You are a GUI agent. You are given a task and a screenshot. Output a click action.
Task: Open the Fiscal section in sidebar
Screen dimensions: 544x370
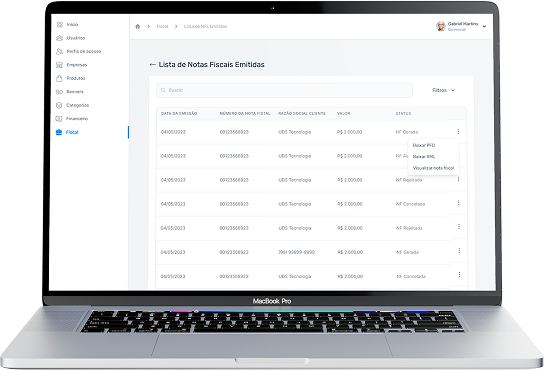click(67, 132)
